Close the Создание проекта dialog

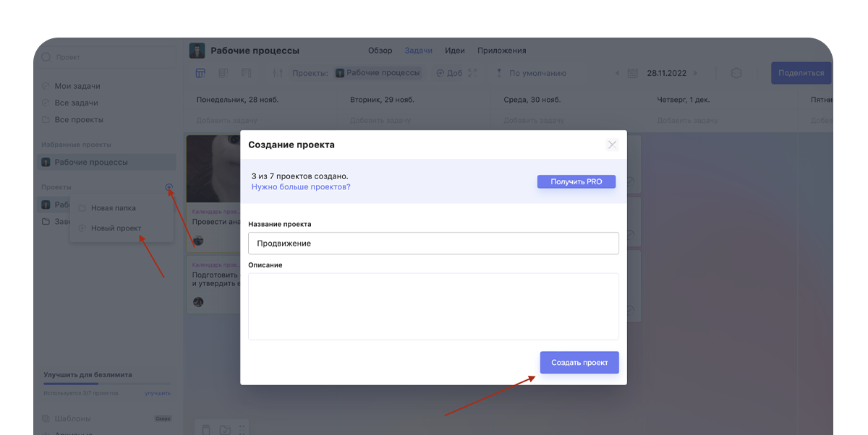[x=612, y=145]
